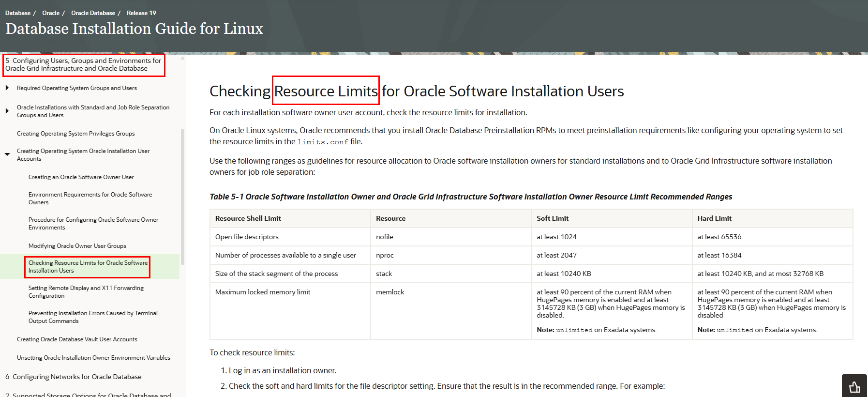Open chapter 6 Configuring Networks for Oracle Database
Image resolution: width=868 pixels, height=397 pixels.
click(74, 377)
